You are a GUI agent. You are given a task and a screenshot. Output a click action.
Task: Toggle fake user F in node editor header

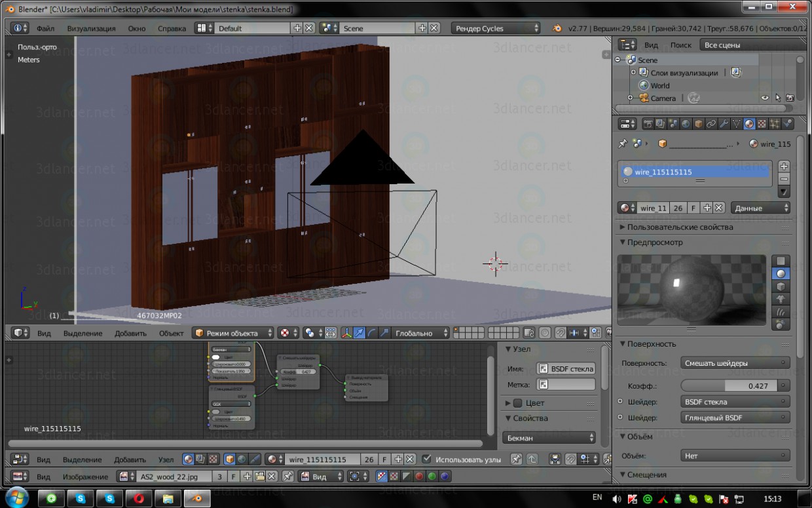pyautogui.click(x=384, y=459)
